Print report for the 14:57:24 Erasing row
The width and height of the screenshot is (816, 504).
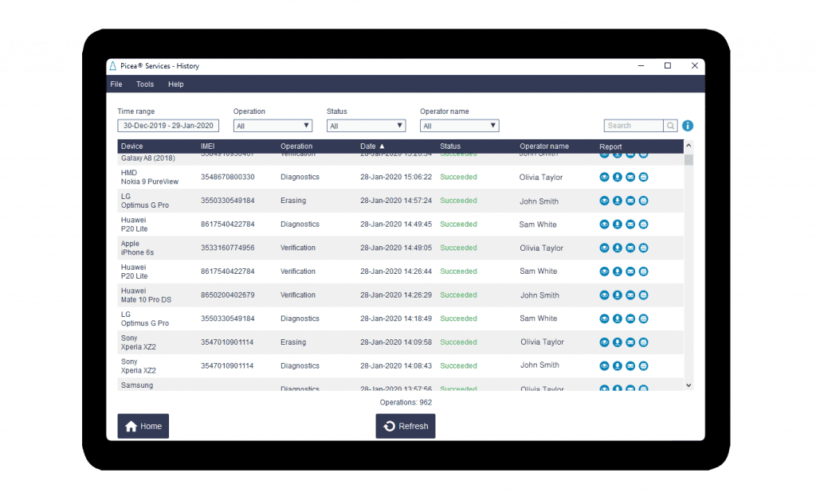643,201
